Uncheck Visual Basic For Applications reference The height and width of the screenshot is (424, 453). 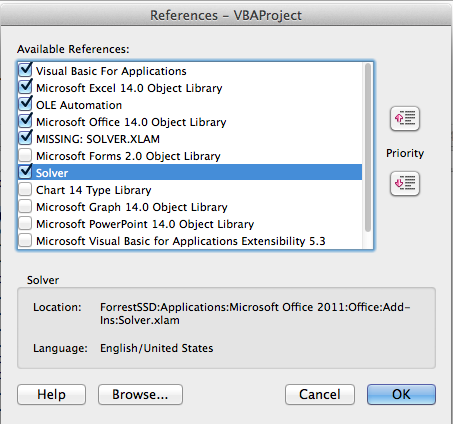(25, 70)
